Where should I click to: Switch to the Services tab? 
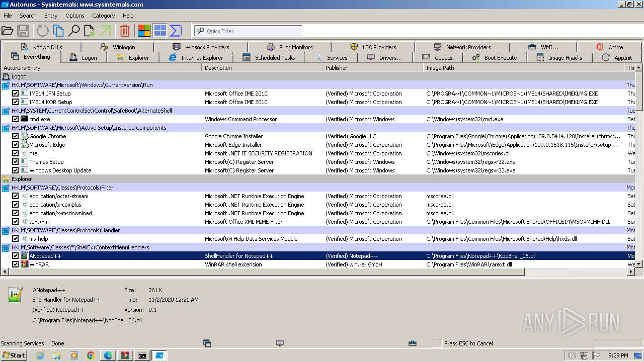pyautogui.click(x=331, y=57)
